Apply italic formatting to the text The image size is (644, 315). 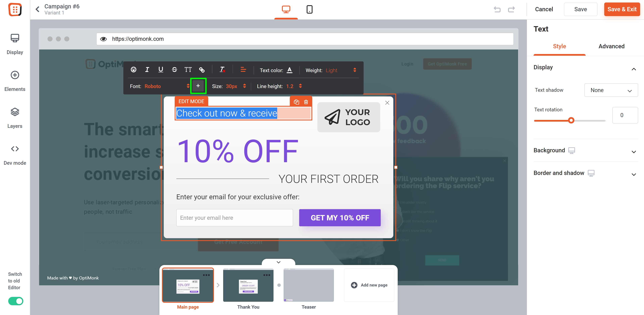[147, 70]
